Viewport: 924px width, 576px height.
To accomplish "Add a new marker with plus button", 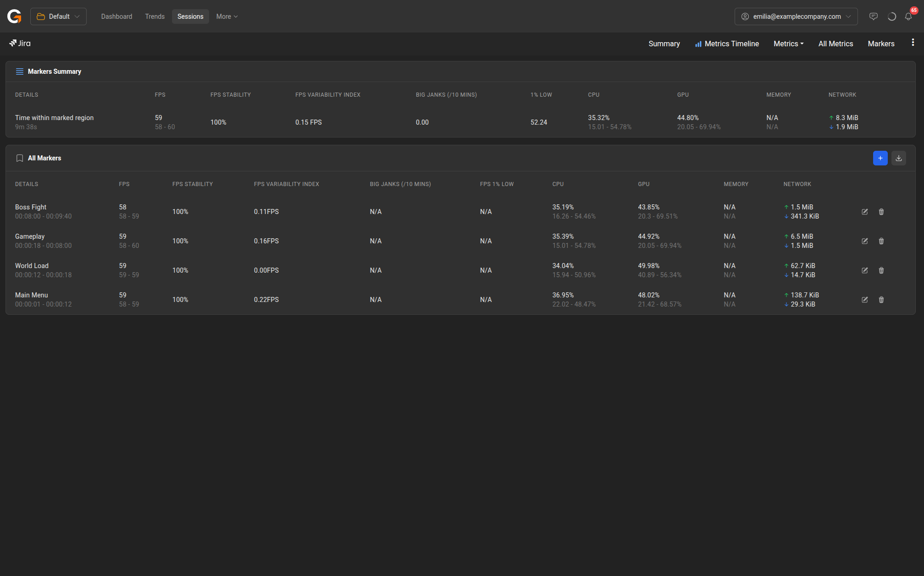I will 880,158.
